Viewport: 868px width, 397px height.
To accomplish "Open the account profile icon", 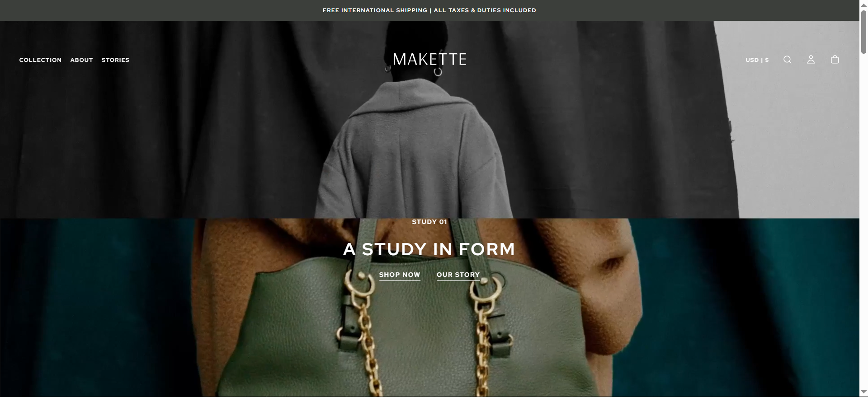I will 811,60.
